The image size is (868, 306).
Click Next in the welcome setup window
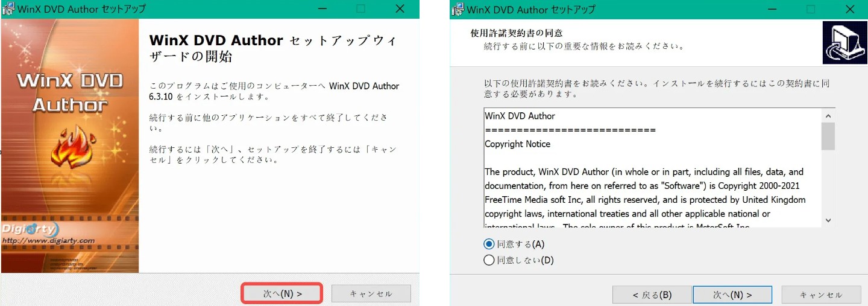pyautogui.click(x=282, y=293)
